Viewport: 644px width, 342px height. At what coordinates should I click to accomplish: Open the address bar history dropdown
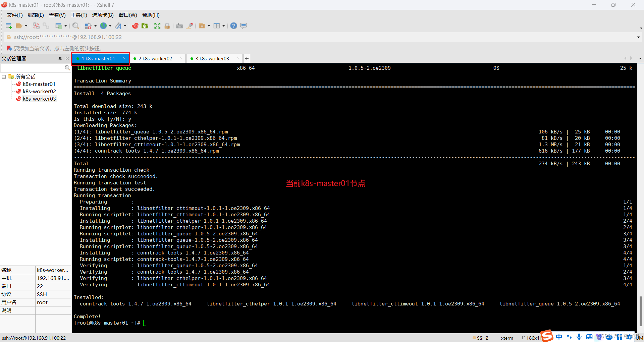coord(638,37)
